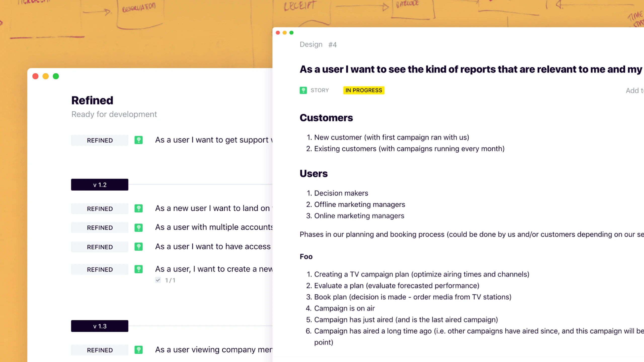Click story icon next to 'get support' item
The width and height of the screenshot is (644, 362).
coord(138,140)
